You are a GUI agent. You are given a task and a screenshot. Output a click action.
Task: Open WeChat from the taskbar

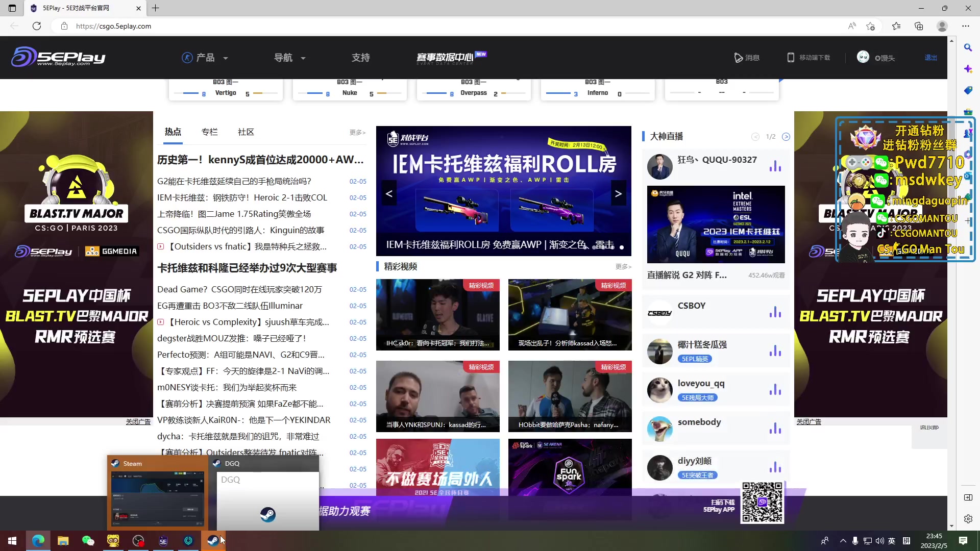pyautogui.click(x=88, y=540)
